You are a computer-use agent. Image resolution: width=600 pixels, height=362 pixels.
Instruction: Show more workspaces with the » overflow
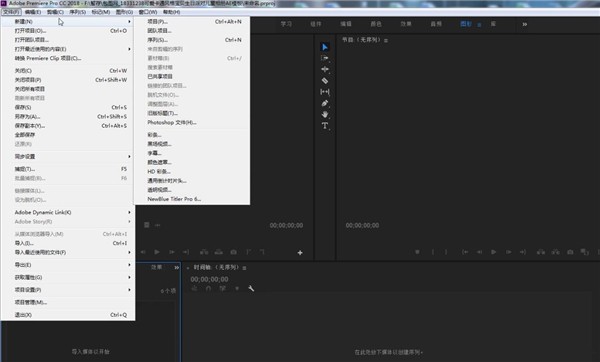coord(525,24)
